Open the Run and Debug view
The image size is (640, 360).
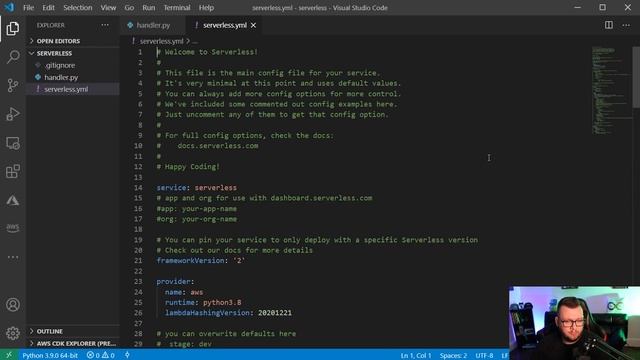(x=13, y=114)
